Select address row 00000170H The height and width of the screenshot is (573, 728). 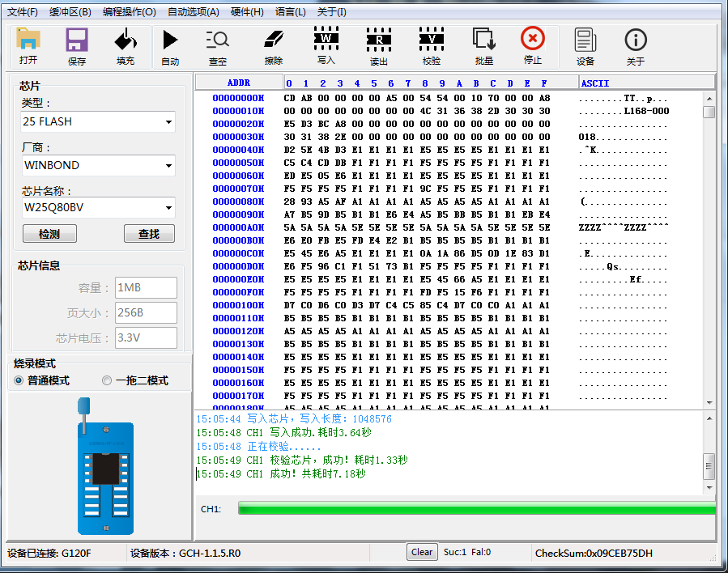point(238,396)
